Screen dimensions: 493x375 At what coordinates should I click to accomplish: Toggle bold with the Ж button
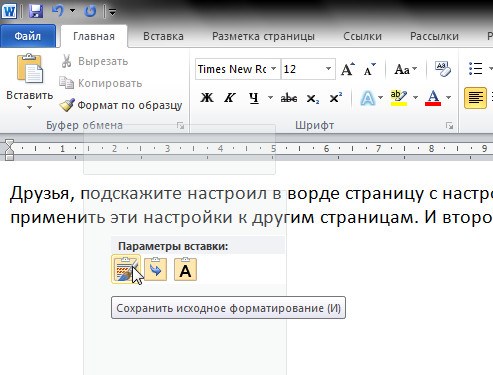[207, 98]
